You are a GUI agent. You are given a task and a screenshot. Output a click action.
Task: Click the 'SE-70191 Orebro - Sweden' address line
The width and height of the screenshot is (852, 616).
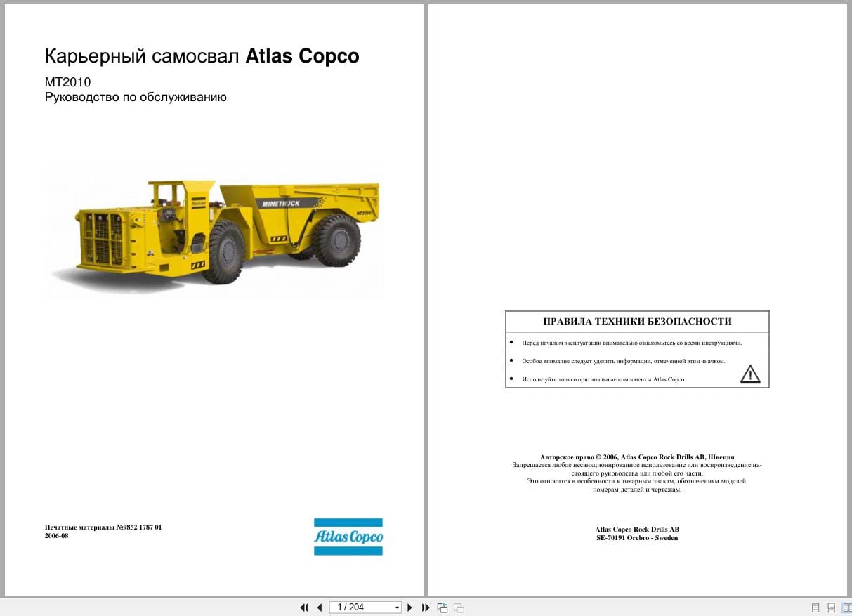[x=637, y=538]
